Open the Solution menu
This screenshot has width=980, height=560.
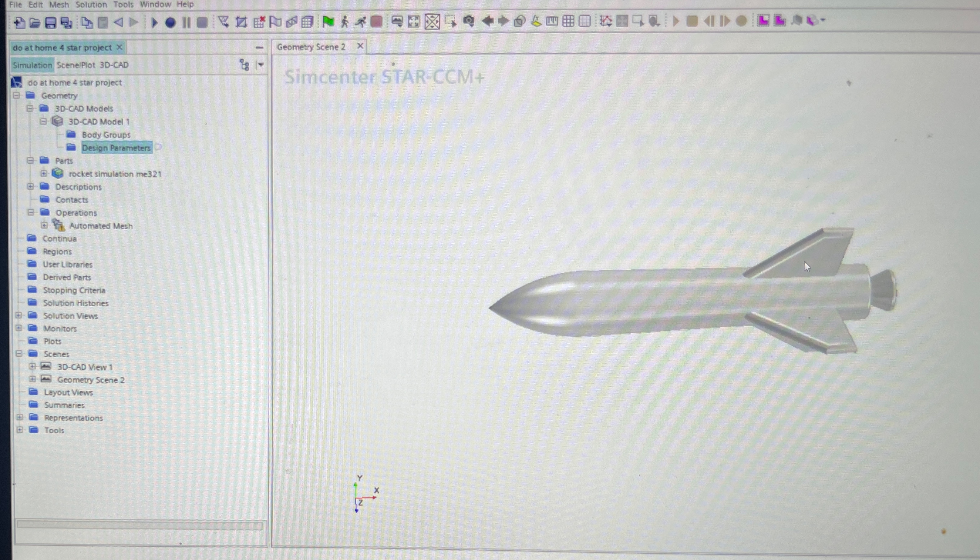[x=91, y=4]
